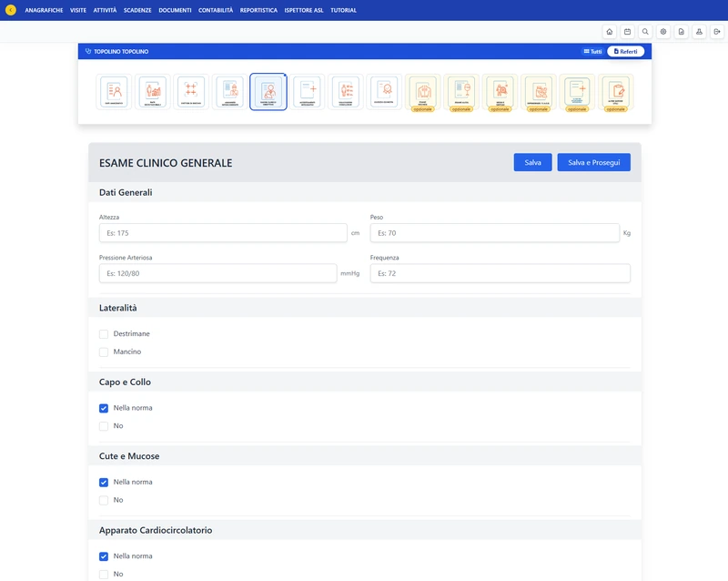Uncheck Nella norma under Apparato Cardiocircolatorio
The height and width of the screenshot is (581, 728).
(x=104, y=556)
